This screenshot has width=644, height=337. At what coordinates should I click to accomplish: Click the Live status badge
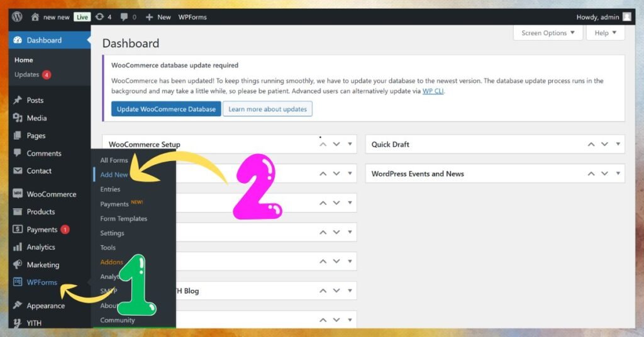[x=82, y=17]
